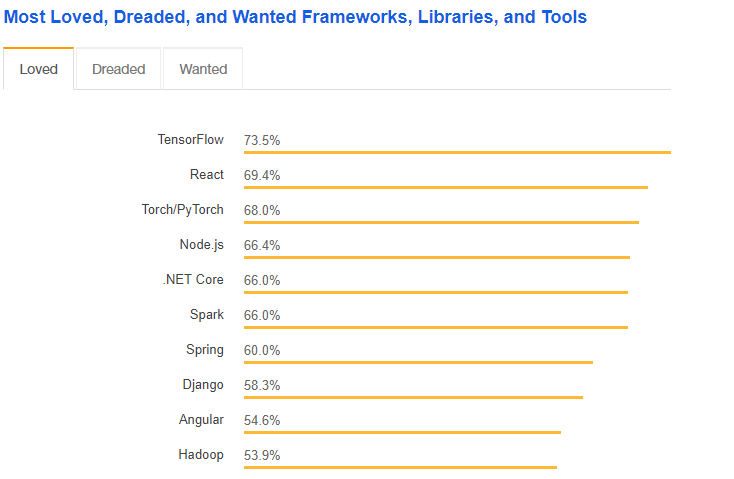Viewport: 734px width, 479px height.
Task: Click the TensorFlow label
Action: click(x=190, y=140)
